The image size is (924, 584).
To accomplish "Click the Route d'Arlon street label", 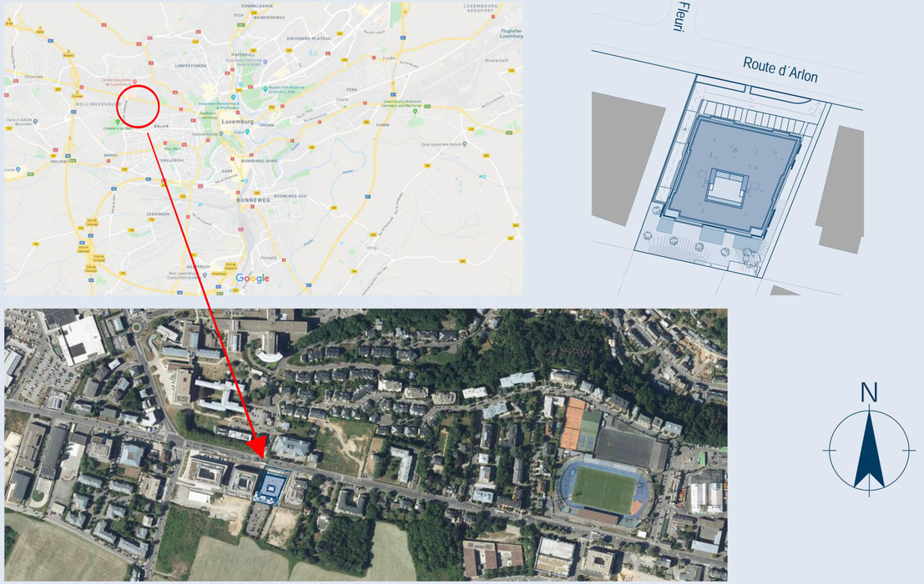I will (780, 70).
